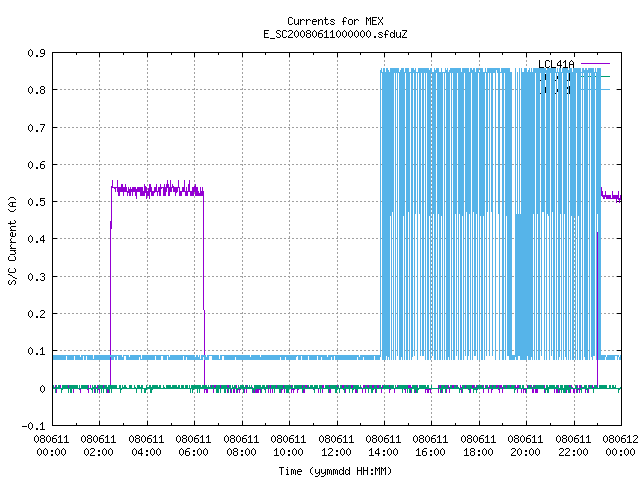
Task: Click the y-axis tick label '0.5'
Action: [36, 202]
